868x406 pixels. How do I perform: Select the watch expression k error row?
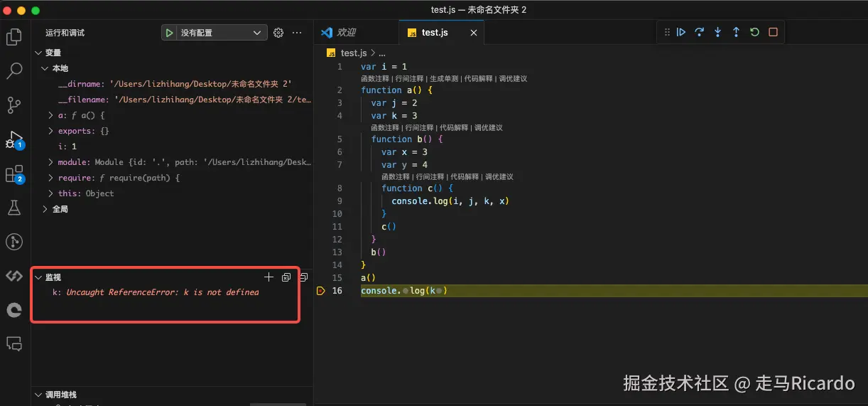pos(172,292)
